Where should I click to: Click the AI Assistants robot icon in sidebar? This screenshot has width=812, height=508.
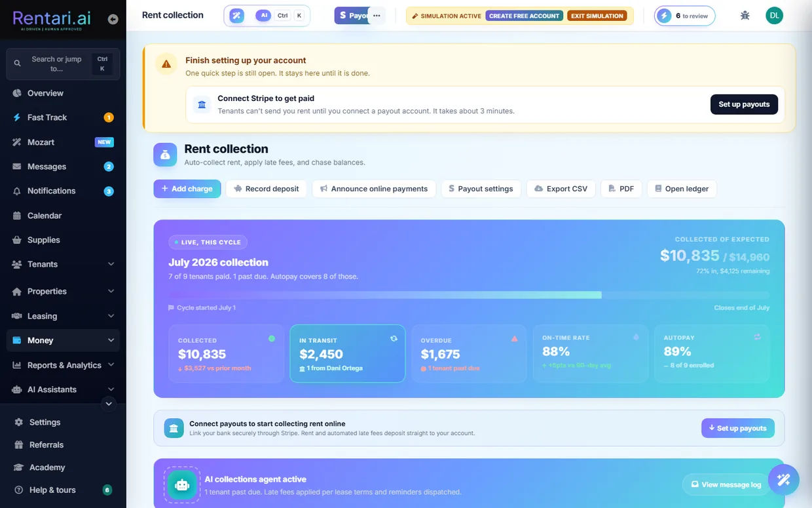(17, 389)
